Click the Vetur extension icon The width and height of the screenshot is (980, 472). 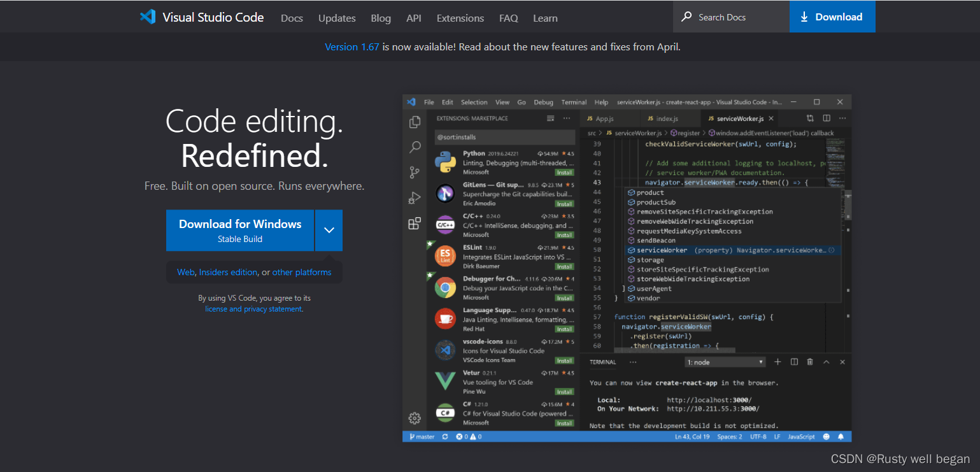point(445,381)
